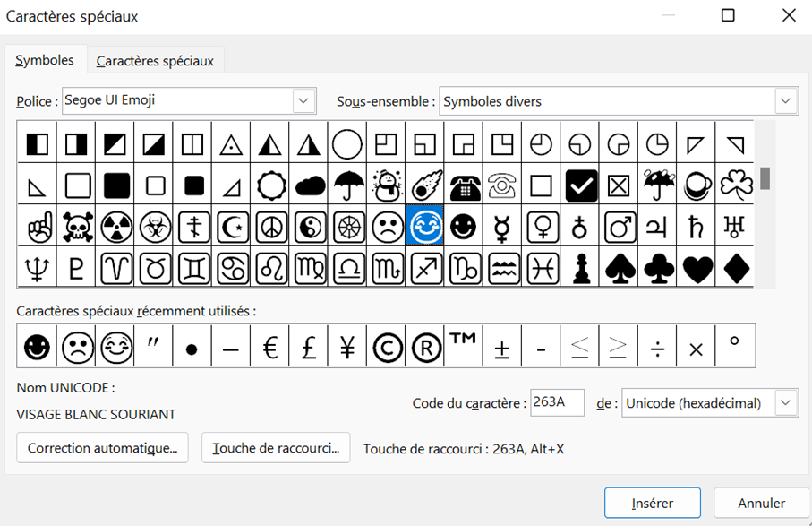
Task: Select the chess pawn symbol
Action: tap(580, 268)
